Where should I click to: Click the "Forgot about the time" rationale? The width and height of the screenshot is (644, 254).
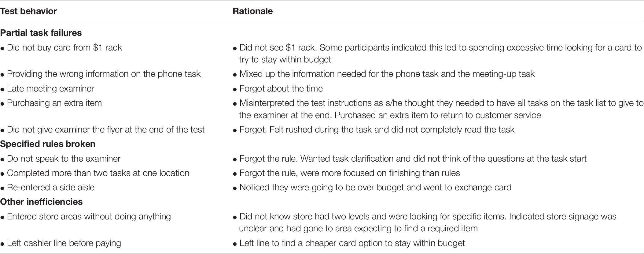pos(281,88)
